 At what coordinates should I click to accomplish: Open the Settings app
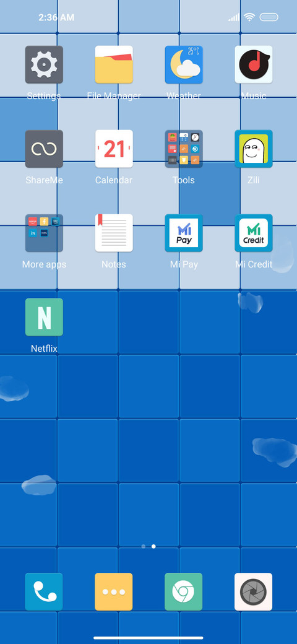click(x=44, y=64)
